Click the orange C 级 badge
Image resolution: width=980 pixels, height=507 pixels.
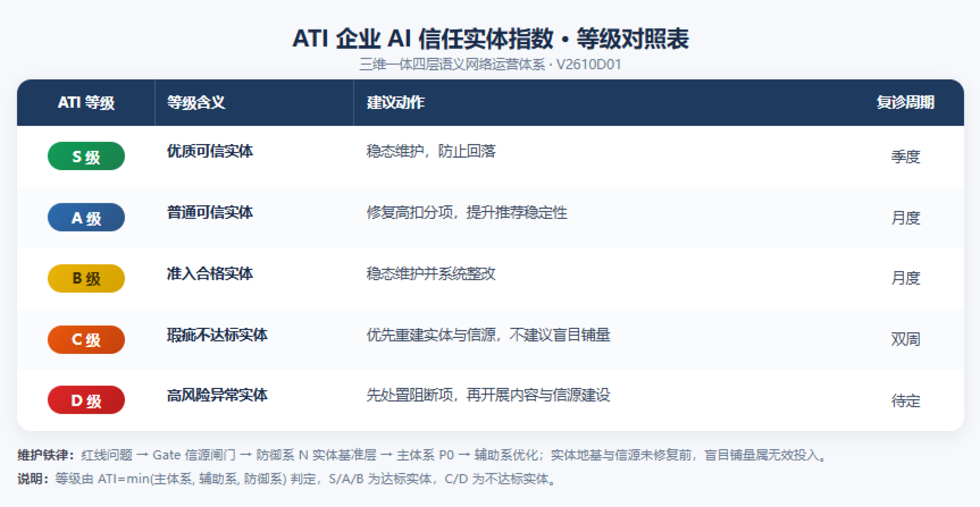pyautogui.click(x=86, y=340)
